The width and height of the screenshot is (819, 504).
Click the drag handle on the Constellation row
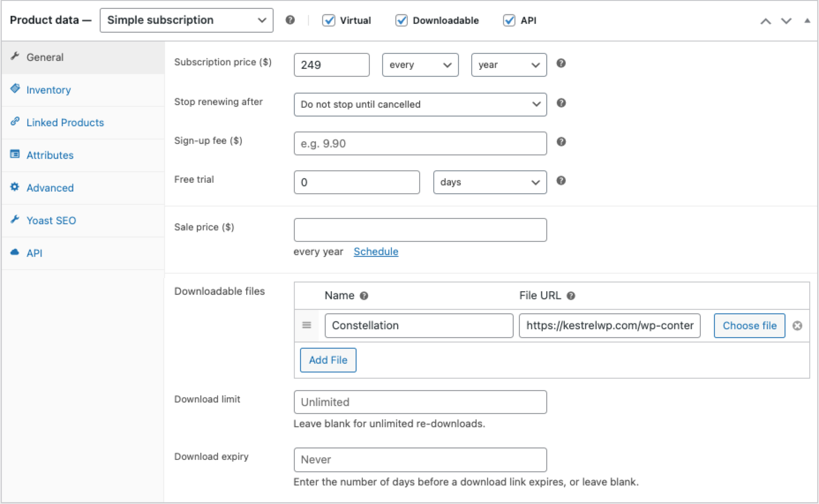click(307, 325)
